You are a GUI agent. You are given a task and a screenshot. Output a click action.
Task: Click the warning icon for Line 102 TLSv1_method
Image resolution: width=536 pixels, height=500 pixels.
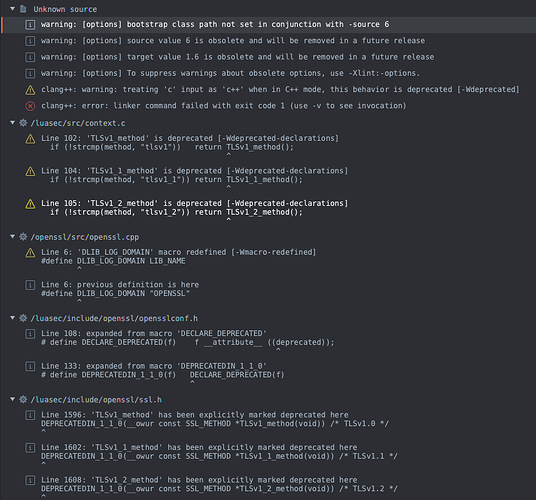click(x=30, y=139)
